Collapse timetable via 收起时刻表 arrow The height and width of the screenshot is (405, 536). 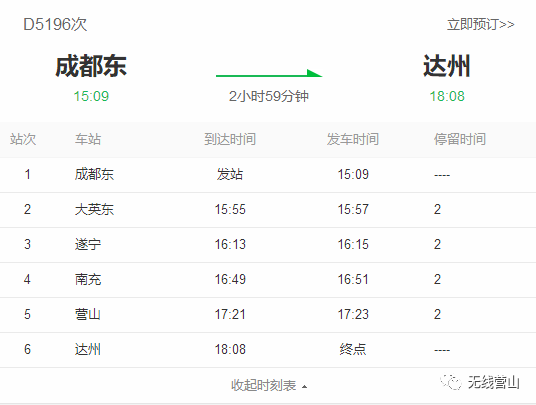point(304,387)
